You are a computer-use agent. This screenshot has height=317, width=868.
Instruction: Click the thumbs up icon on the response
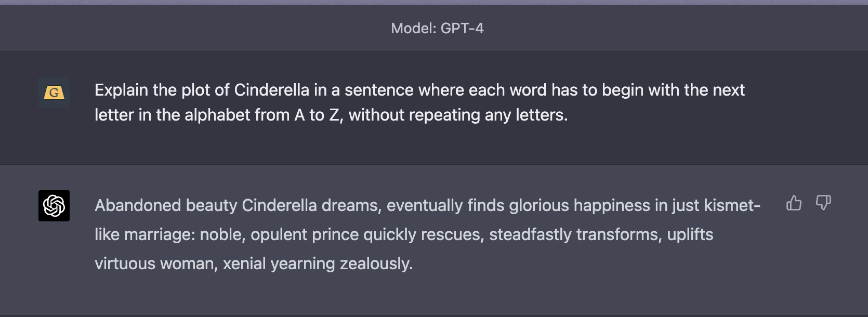point(794,203)
